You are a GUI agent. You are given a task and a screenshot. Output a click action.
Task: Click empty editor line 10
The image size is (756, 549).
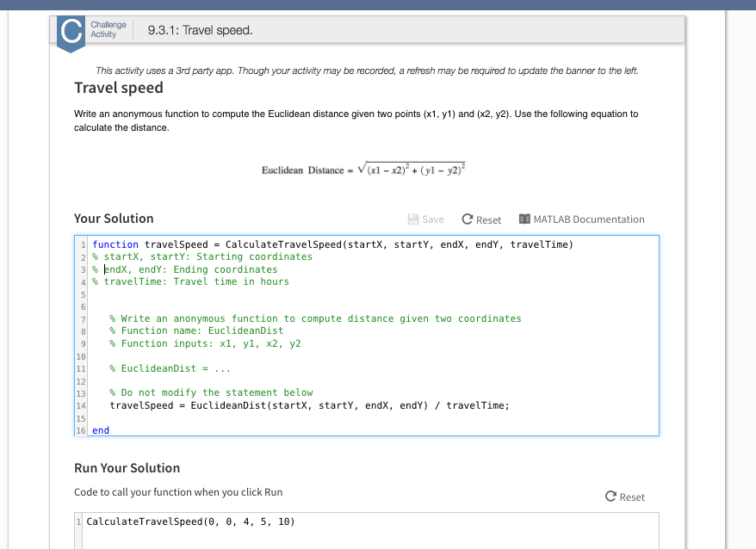click(x=373, y=356)
